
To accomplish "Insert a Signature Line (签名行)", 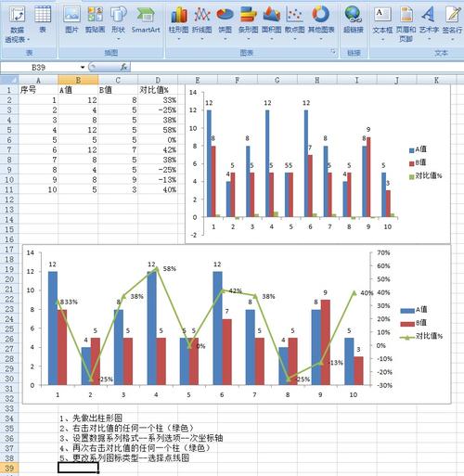I will (452, 23).
